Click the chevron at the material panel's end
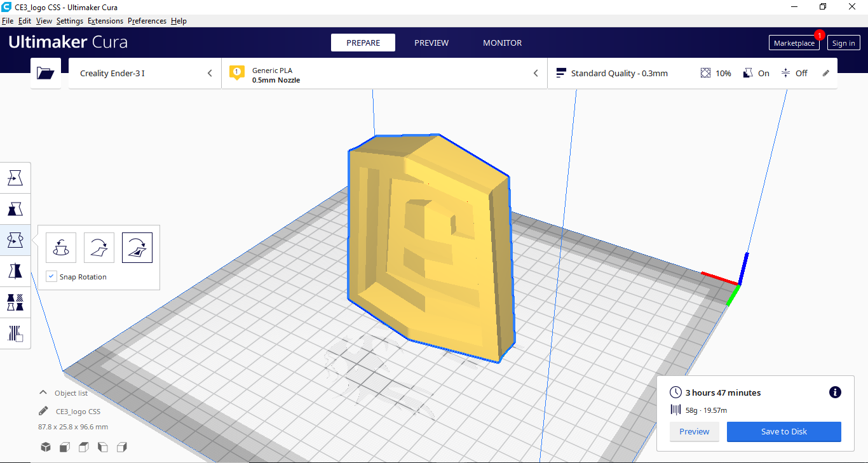 [536, 73]
